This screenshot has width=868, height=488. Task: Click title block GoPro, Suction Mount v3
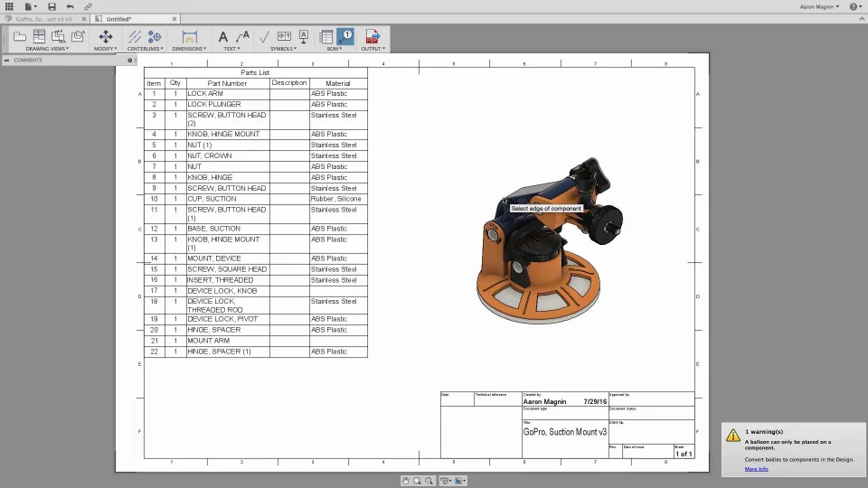coord(564,432)
